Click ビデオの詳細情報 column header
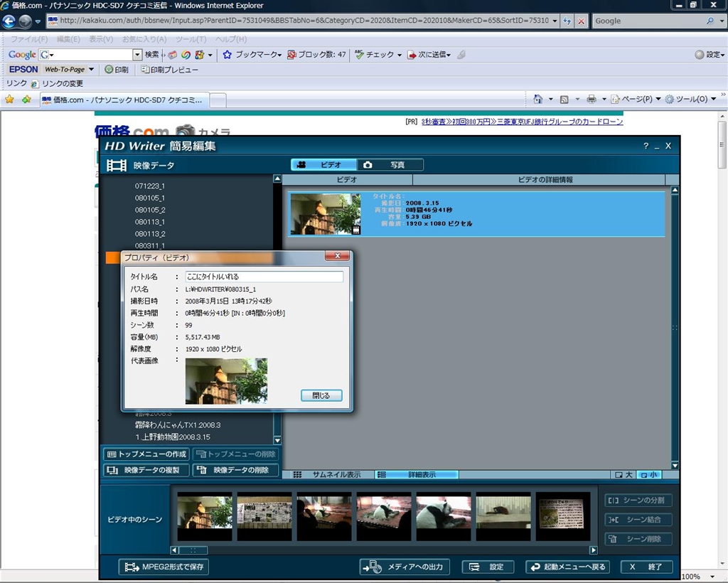This screenshot has width=728, height=583. 539,180
